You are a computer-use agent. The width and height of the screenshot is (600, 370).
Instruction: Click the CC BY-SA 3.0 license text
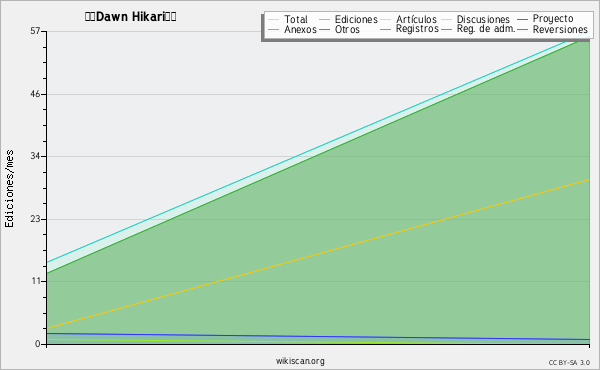(569, 363)
